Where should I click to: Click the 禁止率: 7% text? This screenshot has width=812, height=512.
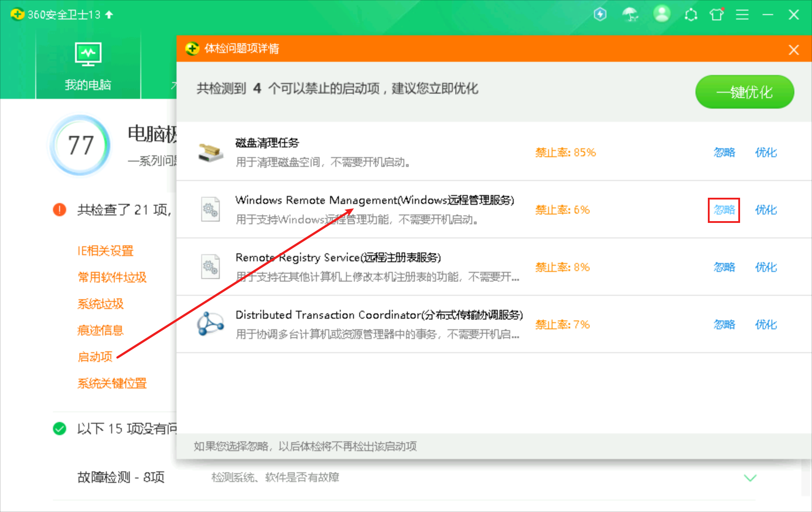pyautogui.click(x=563, y=324)
